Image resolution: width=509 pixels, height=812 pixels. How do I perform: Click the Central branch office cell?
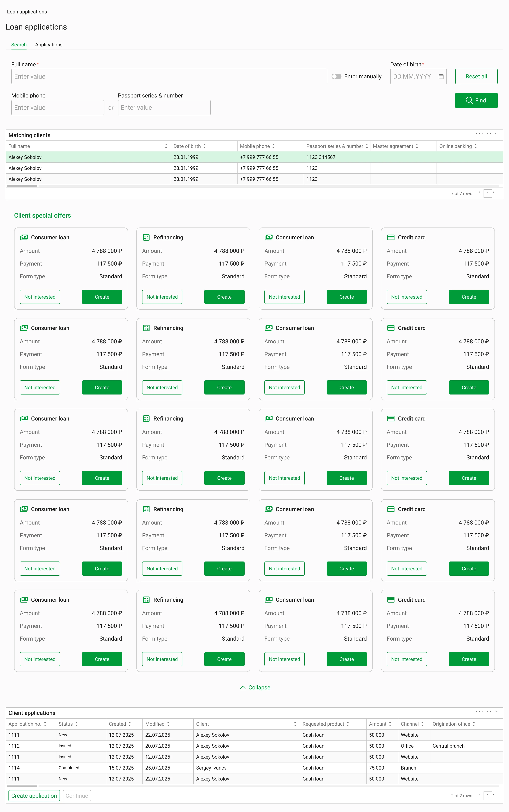466,746
